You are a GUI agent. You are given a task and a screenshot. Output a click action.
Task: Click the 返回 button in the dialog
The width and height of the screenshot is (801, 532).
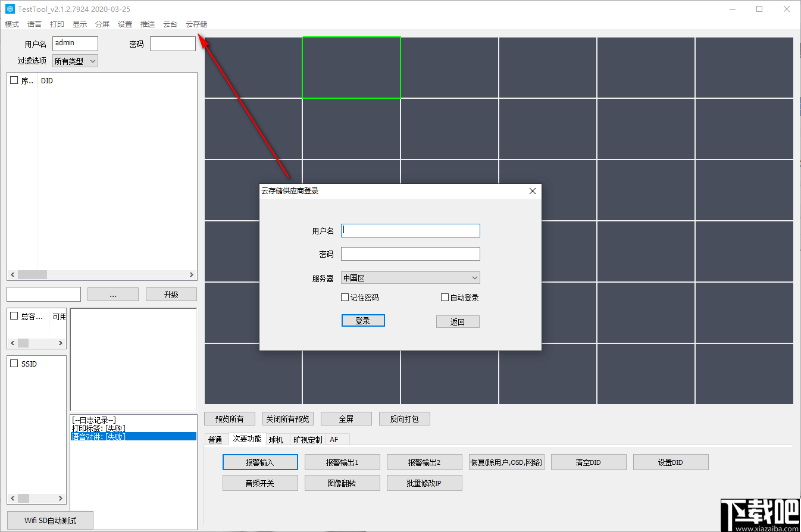pos(458,321)
